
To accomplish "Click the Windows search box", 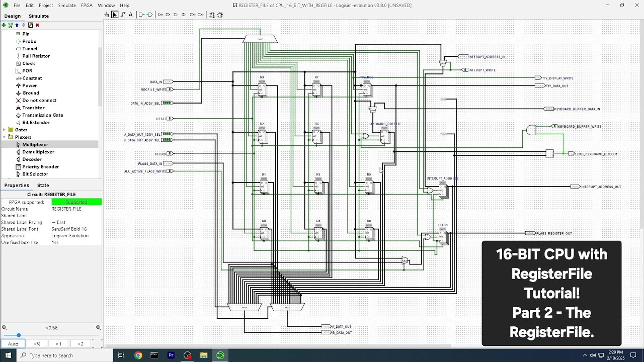I will [64, 355].
